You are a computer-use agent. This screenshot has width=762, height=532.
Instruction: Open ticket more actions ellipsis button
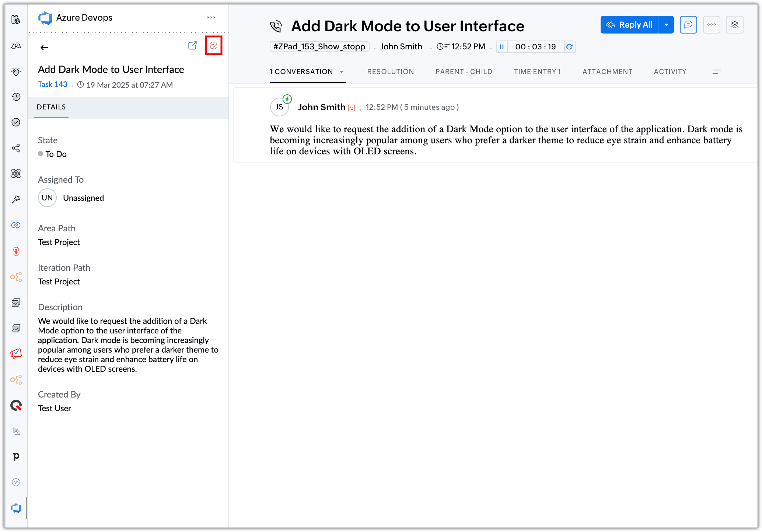[711, 25]
